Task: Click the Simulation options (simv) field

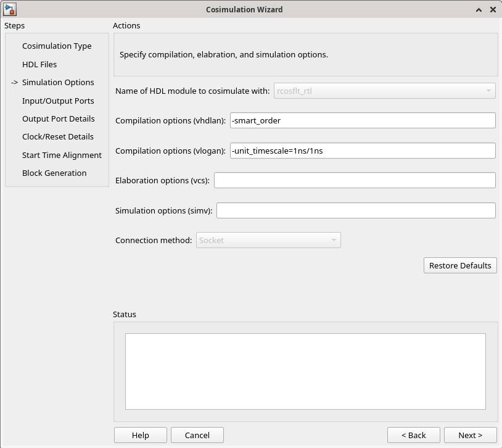Action: point(355,211)
